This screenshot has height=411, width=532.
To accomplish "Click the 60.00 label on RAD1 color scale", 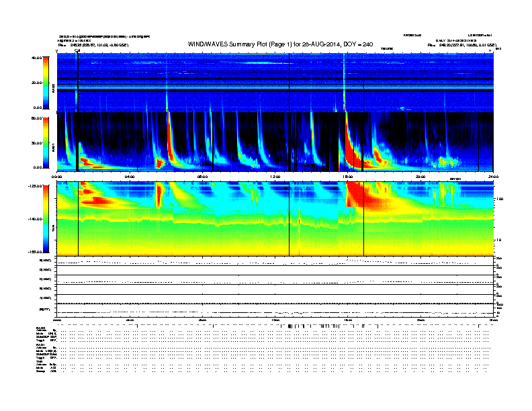I will click(37, 118).
